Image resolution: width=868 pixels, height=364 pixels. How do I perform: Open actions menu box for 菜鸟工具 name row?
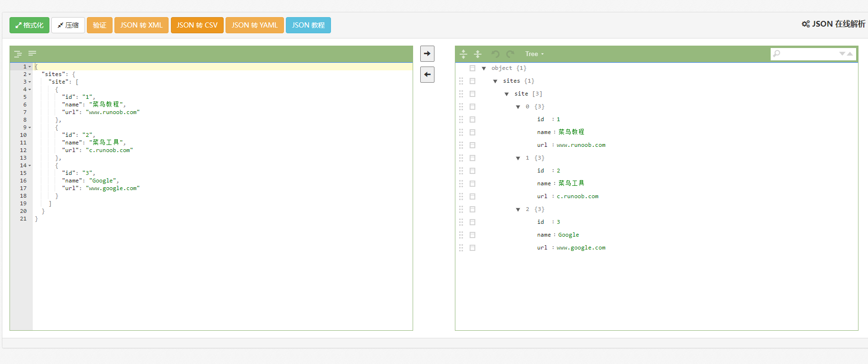point(472,184)
